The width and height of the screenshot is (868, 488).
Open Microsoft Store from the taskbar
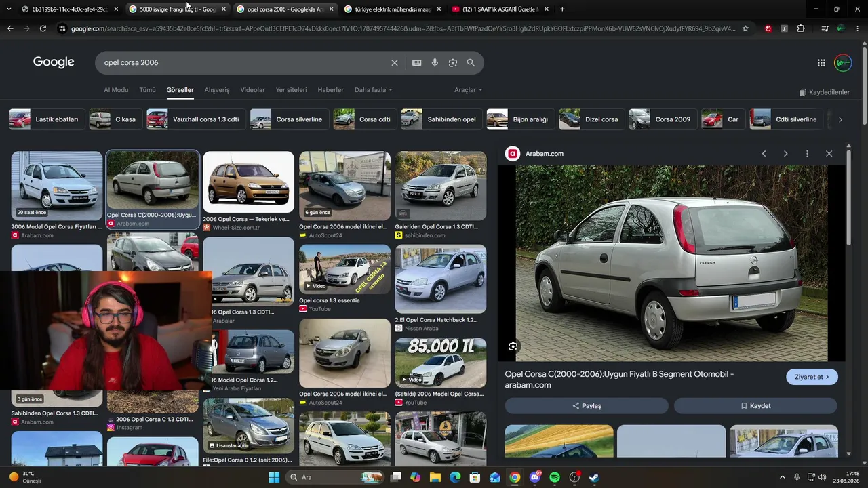coord(475,477)
